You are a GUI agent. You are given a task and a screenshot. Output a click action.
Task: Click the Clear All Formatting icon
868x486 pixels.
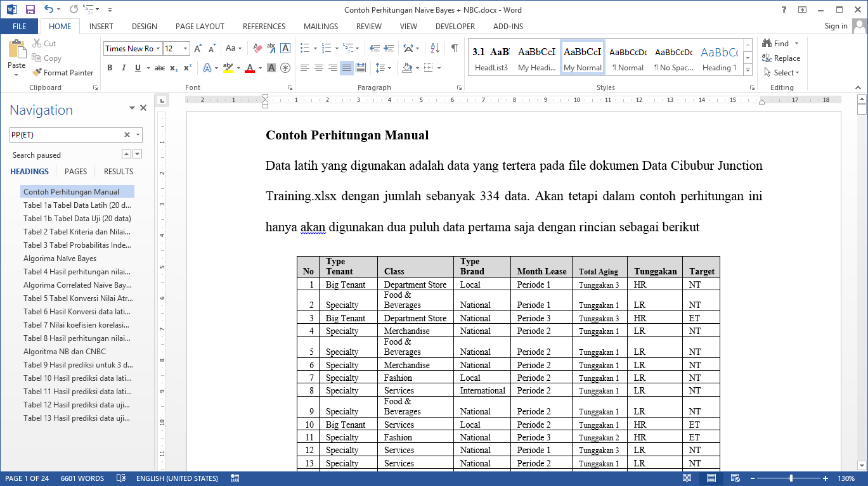[x=257, y=48]
